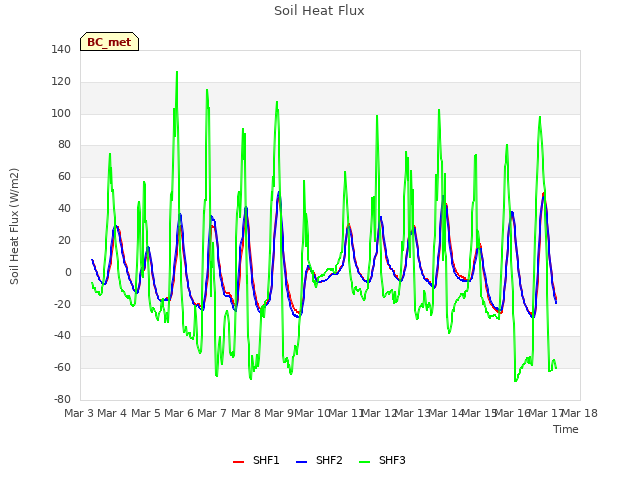The width and height of the screenshot is (640, 480).
Task: Click the 140 y-axis tick label
Action: pyautogui.click(x=61, y=49)
